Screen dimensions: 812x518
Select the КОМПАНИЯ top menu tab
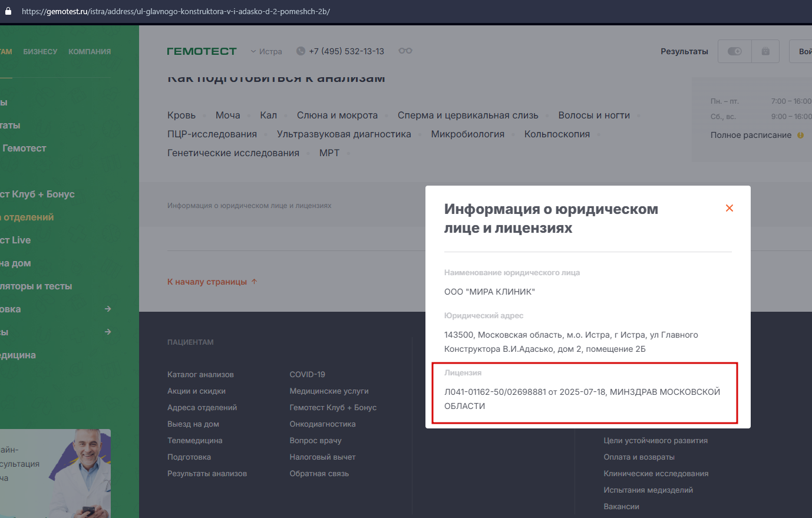(90, 52)
